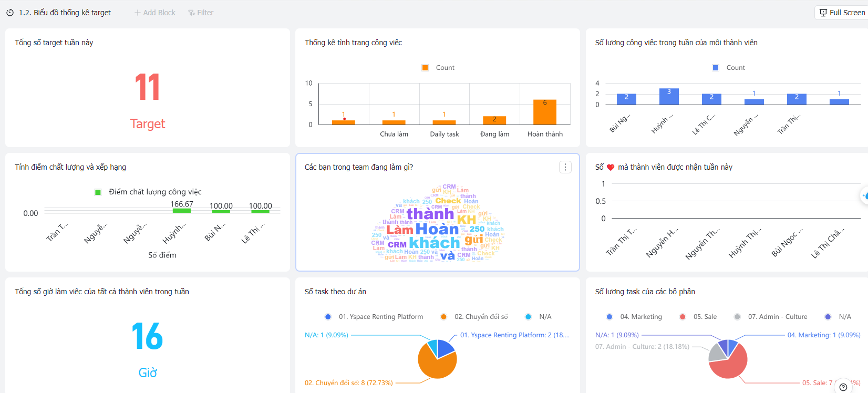Click the Hoàn thành bar showing 6
868x393 pixels.
pyautogui.click(x=545, y=112)
